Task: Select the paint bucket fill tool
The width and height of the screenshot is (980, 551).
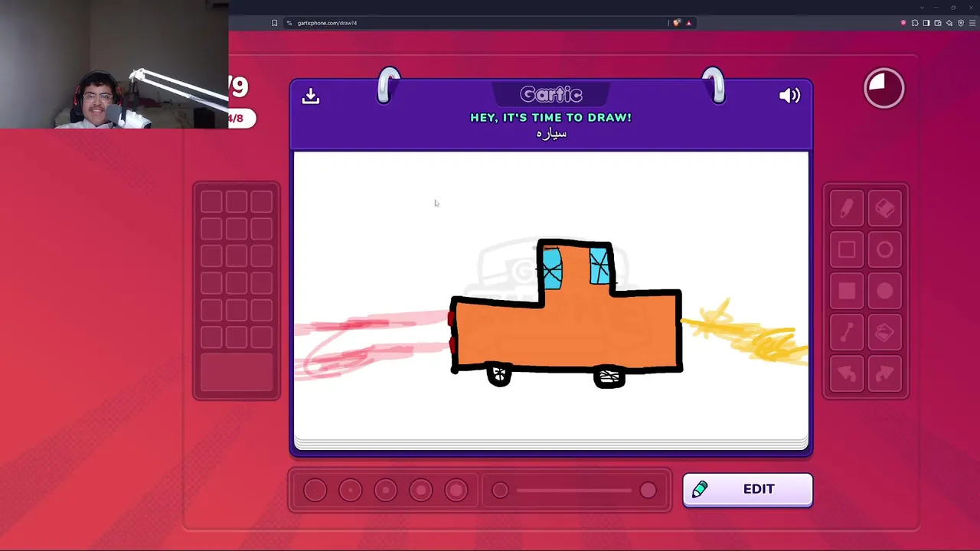Action: pos(884,333)
